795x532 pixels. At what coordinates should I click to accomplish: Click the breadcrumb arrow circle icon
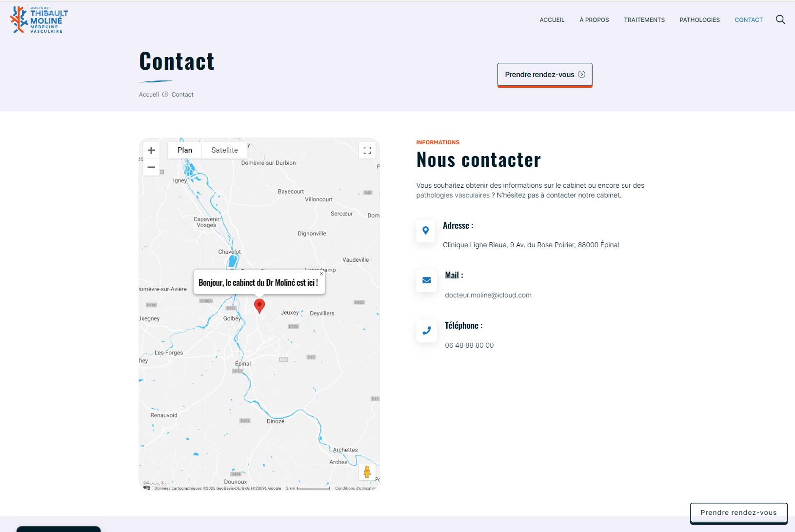click(165, 95)
